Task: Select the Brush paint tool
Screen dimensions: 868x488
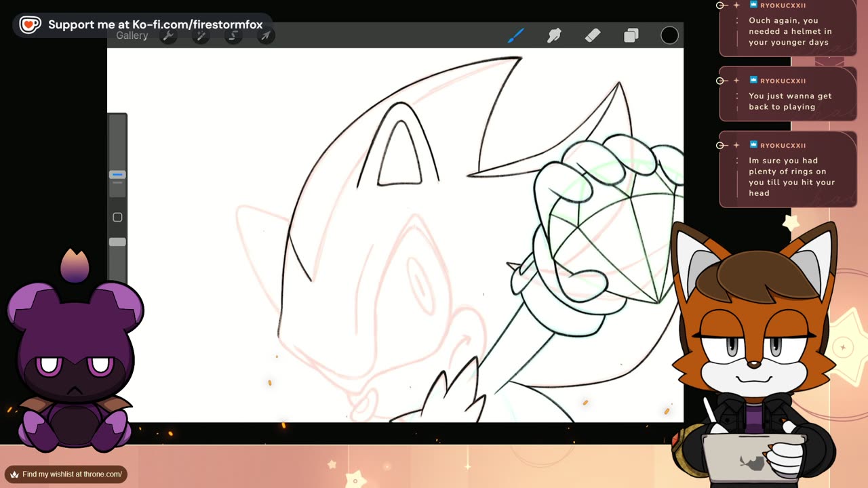Action: click(516, 35)
